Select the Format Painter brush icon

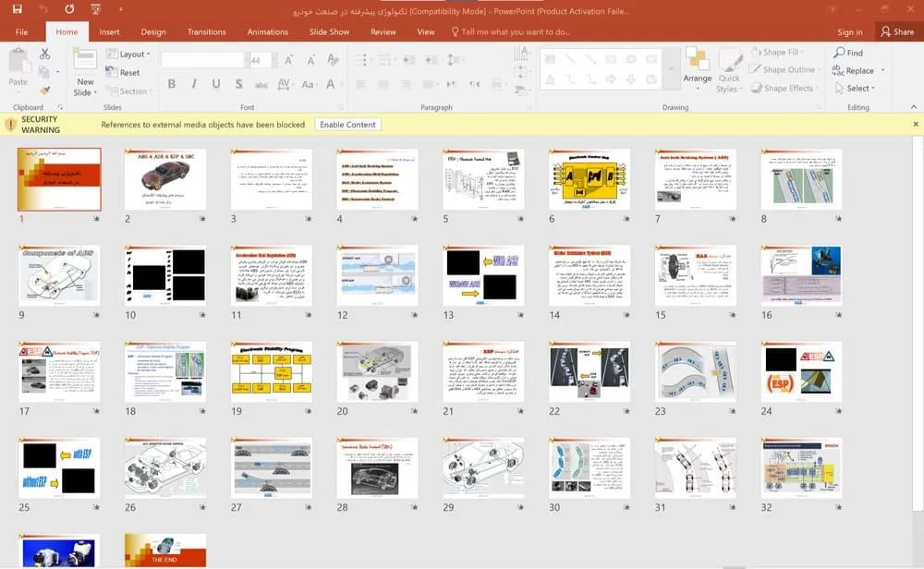pyautogui.click(x=44, y=91)
